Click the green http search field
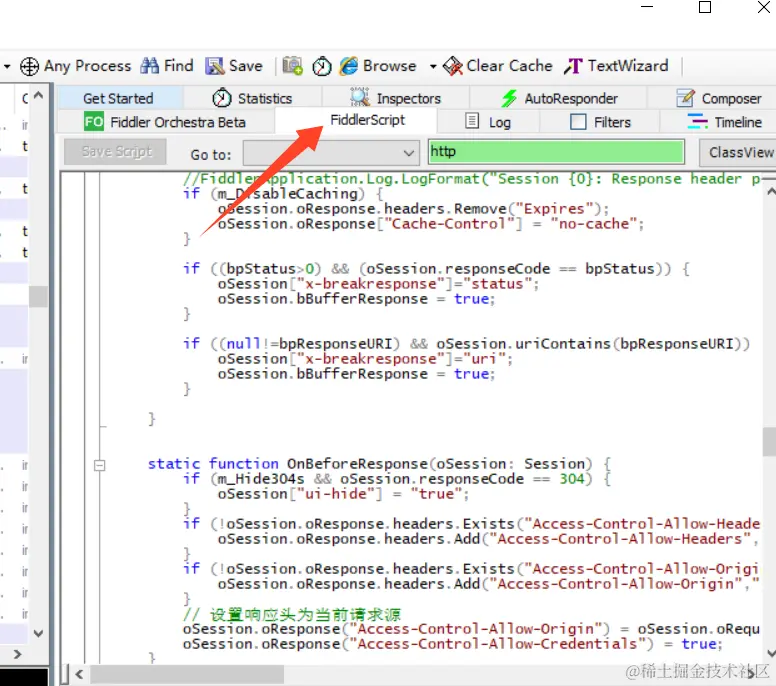 click(556, 151)
